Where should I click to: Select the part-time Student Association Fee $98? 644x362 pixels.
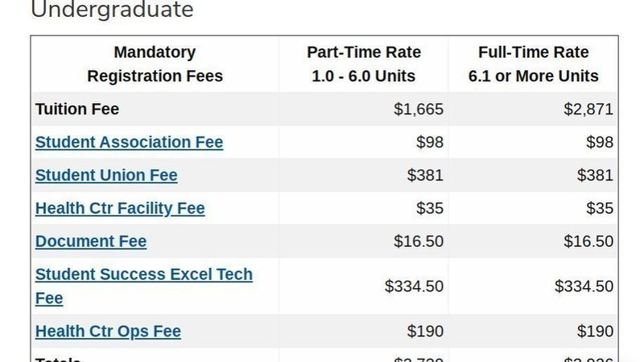[x=430, y=142]
